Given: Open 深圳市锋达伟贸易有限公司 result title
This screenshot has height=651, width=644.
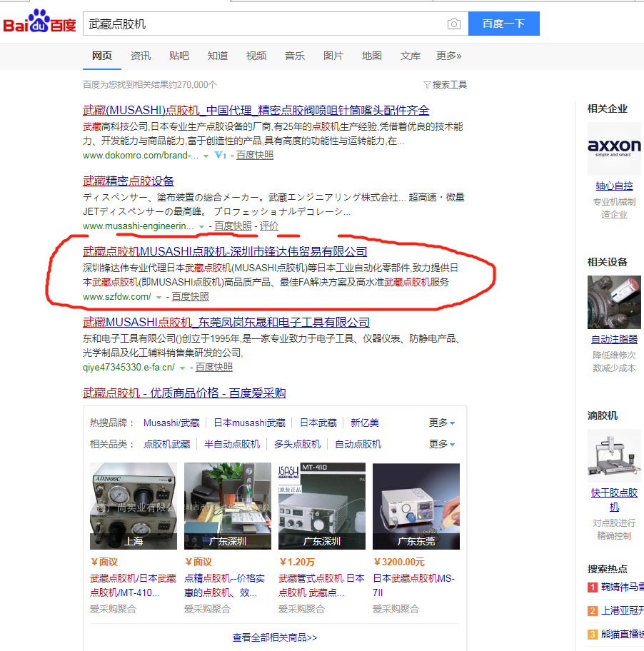Looking at the screenshot, I should click(x=225, y=251).
